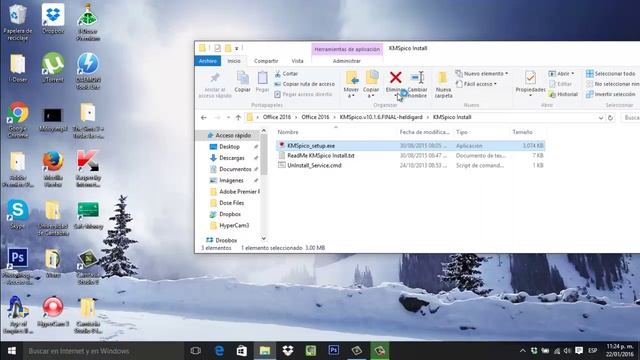The image size is (640, 360).
Task: Select Acceso rápido in navigation pane
Action: (229, 135)
